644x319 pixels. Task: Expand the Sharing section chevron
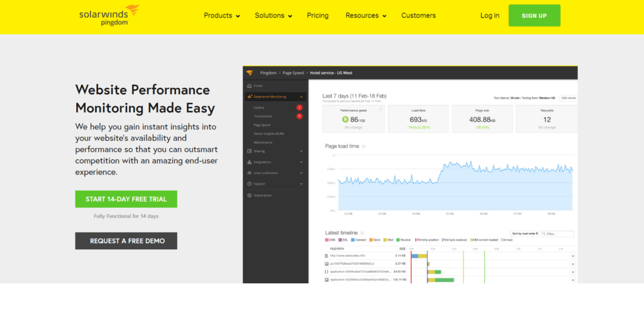pyautogui.click(x=301, y=151)
